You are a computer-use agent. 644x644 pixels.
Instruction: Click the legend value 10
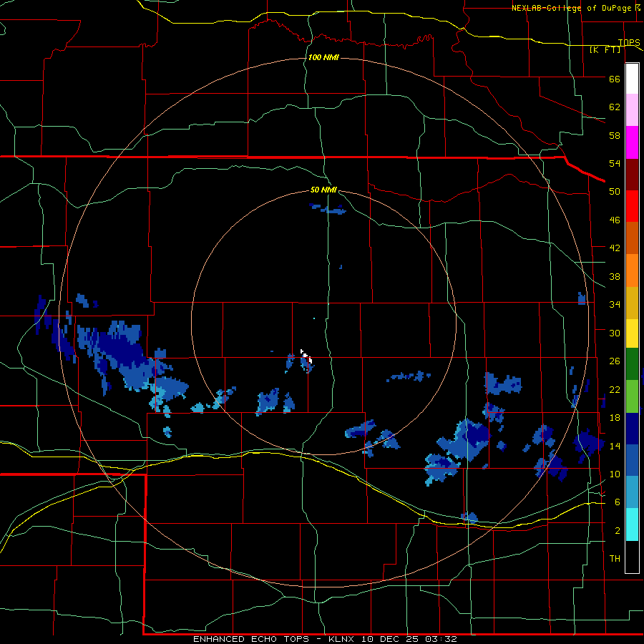tap(615, 474)
